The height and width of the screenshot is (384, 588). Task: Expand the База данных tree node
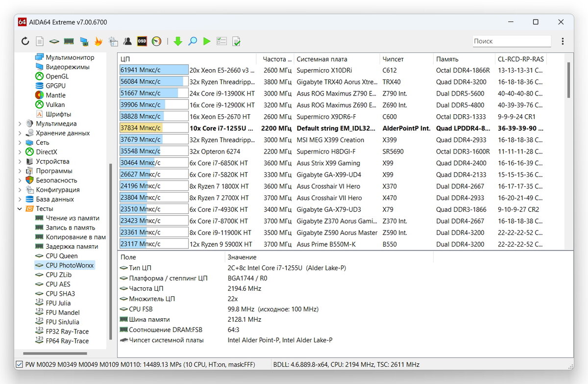(x=20, y=199)
